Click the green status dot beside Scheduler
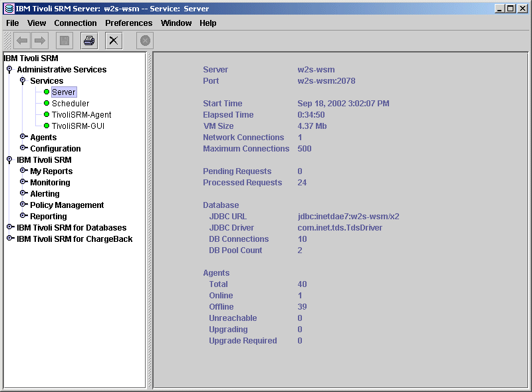 tap(47, 103)
